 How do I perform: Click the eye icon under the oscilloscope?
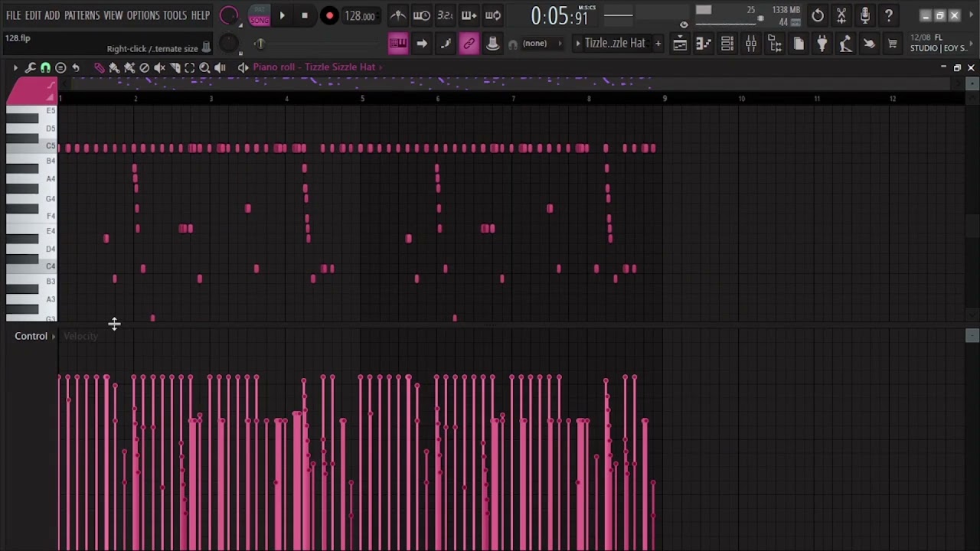pos(684,25)
